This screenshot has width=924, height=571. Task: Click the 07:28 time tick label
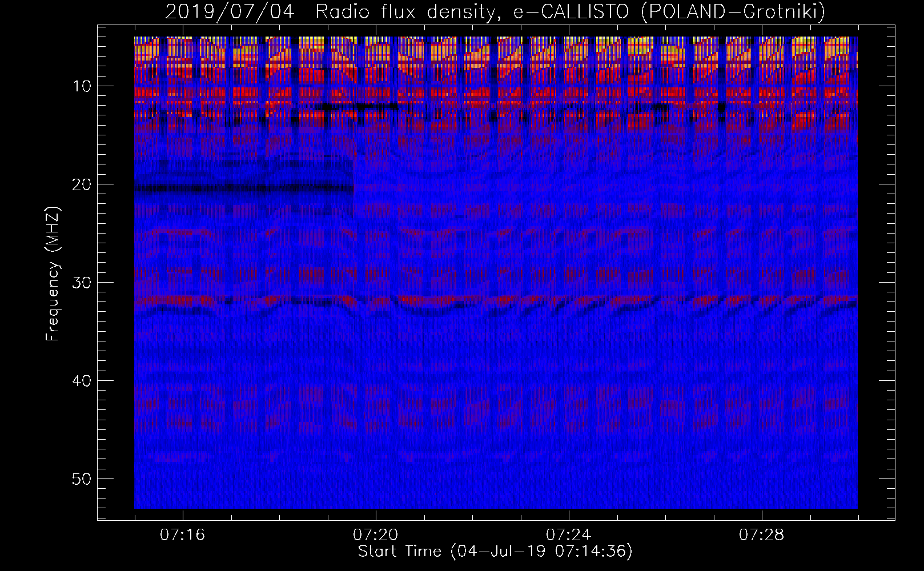tap(762, 535)
